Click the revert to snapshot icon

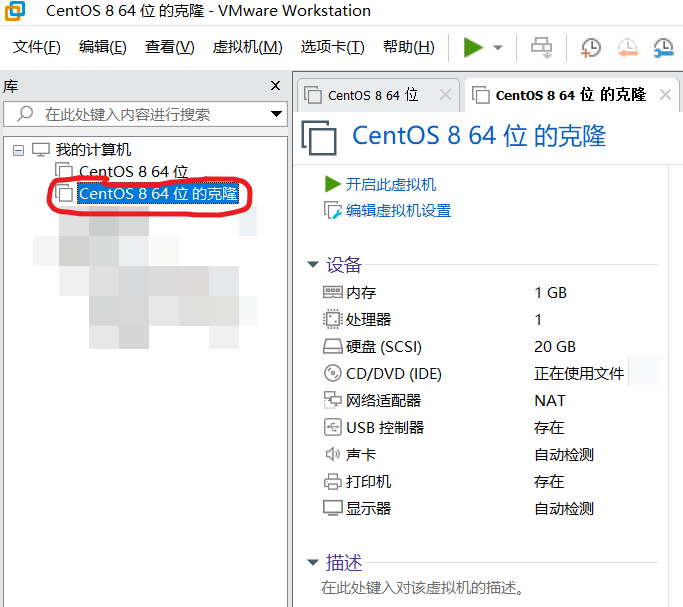coord(627,47)
